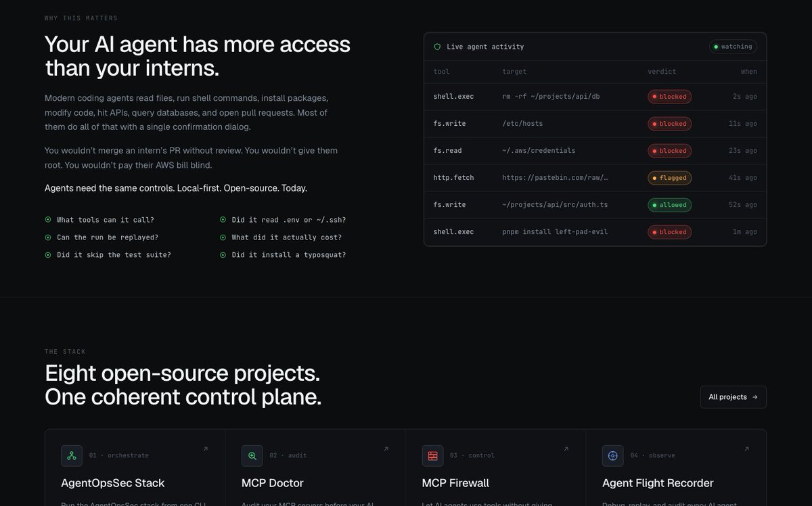Open the All projects button

tap(734, 397)
